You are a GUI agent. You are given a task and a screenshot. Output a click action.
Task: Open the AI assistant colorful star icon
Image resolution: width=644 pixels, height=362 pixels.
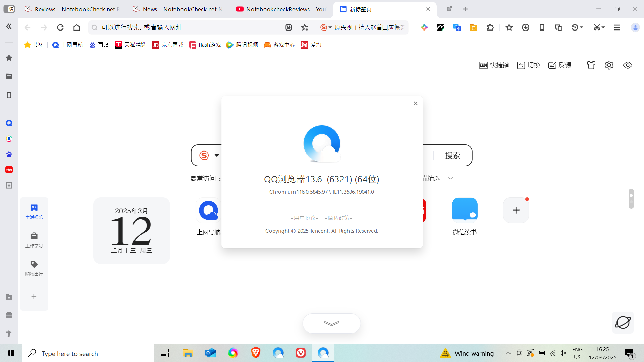[424, 27]
